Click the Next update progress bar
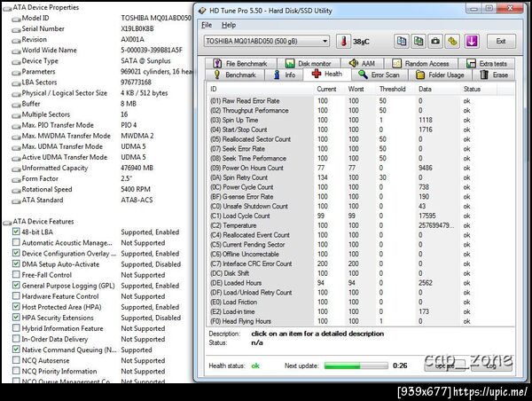Screen dimensions: 532x401 [356, 366]
